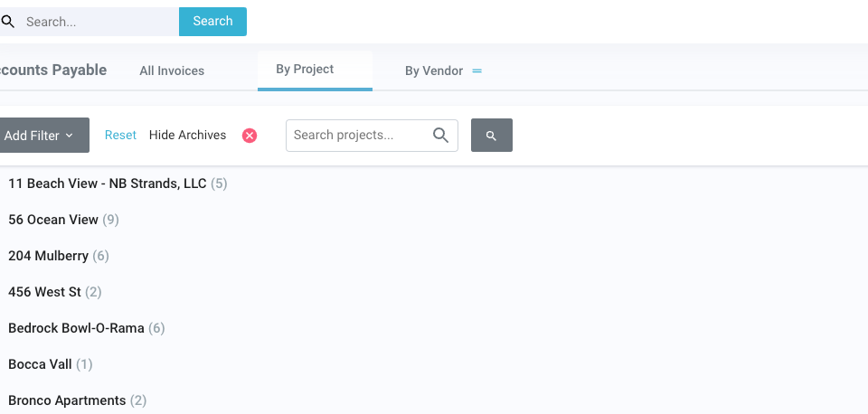Remove Hide Archives filter with red X

250,136
